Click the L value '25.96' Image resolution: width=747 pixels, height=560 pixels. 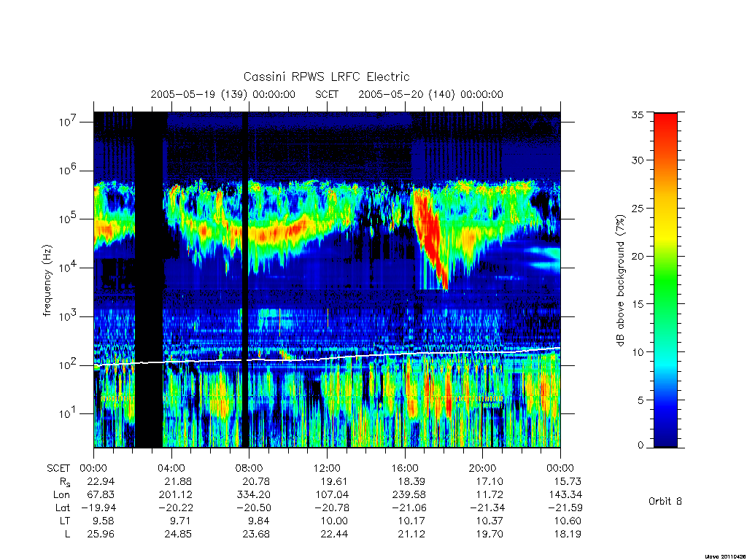point(101,534)
